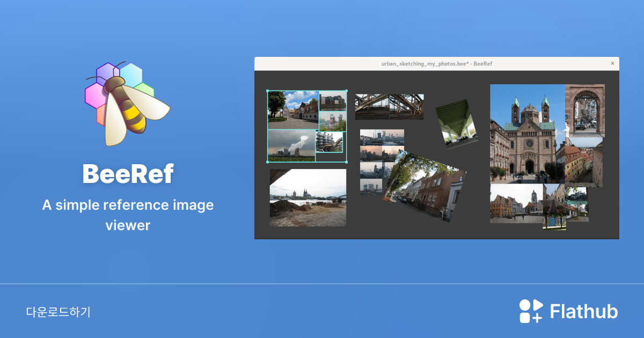Click the top-left selection corner handle
The image size is (644, 338).
(x=268, y=91)
